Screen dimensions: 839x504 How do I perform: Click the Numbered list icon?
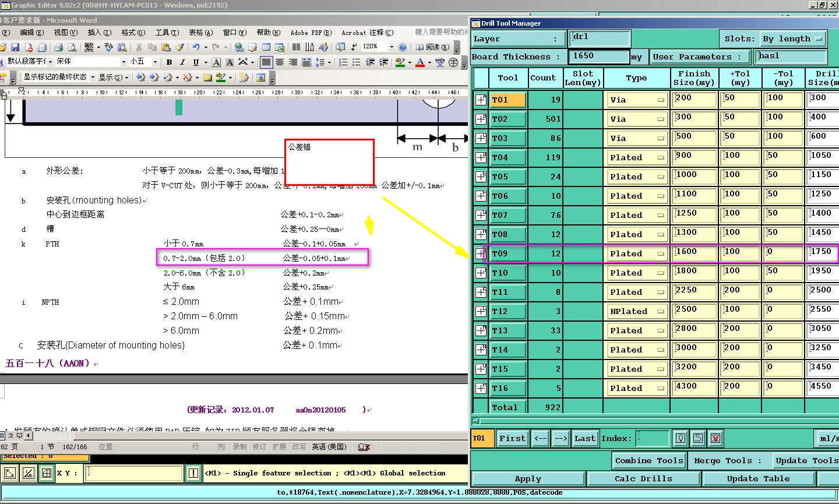(x=343, y=62)
